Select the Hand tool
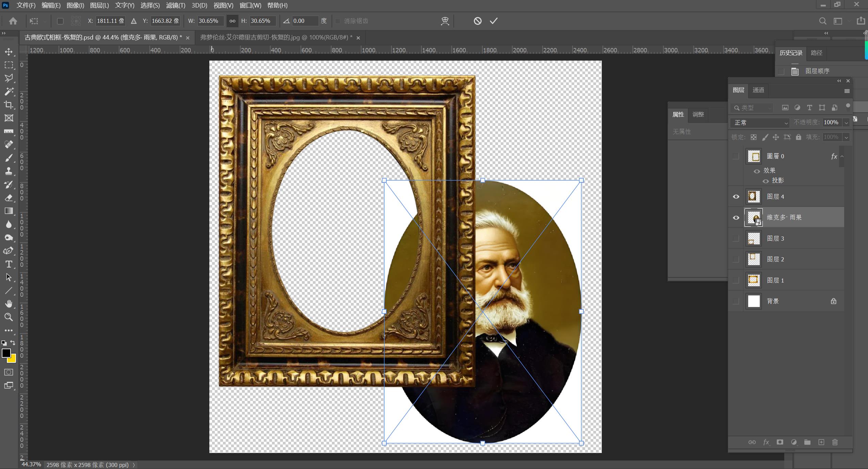 (x=9, y=304)
